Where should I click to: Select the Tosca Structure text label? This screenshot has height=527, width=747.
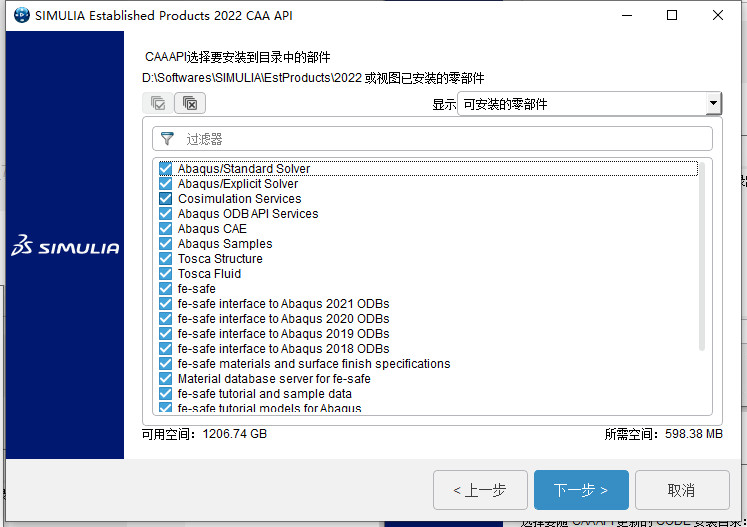coord(220,259)
